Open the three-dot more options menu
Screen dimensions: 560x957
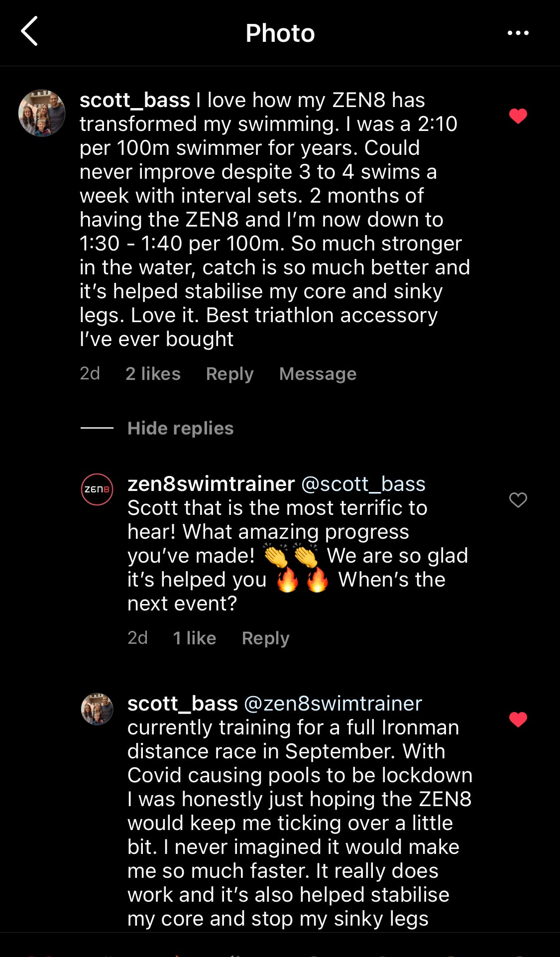(518, 33)
